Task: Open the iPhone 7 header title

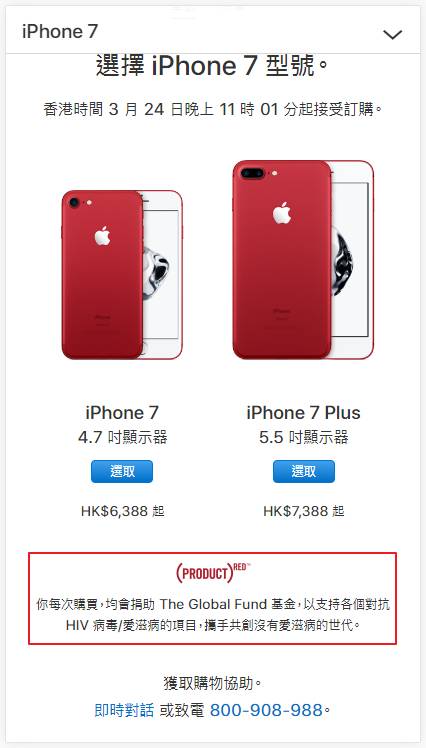Action: [x=60, y=31]
